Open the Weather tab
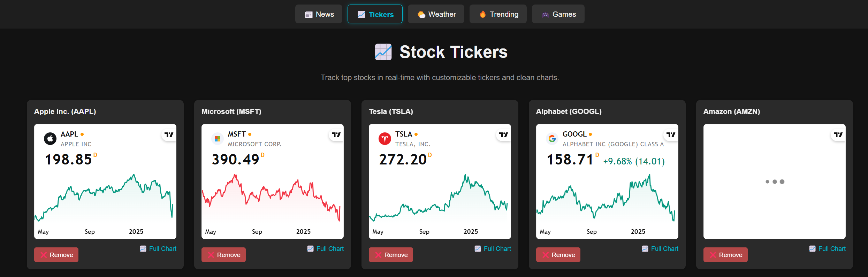Screen dimensions: 868x277 pos(436,14)
